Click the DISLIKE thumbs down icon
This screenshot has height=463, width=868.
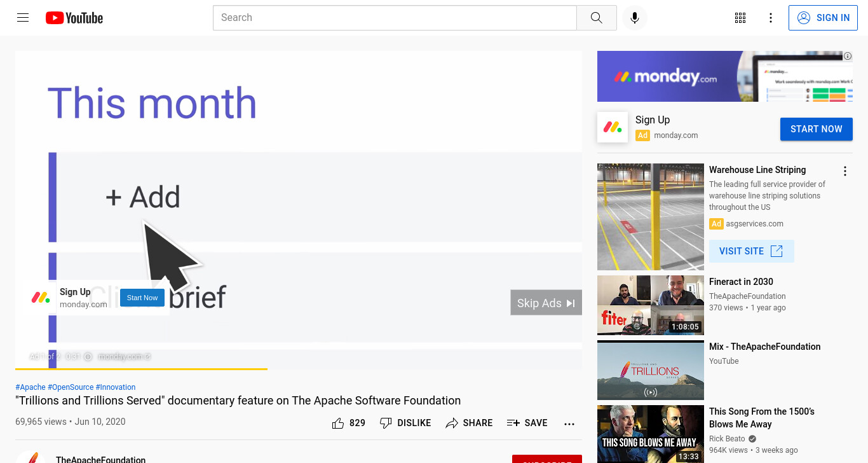(x=386, y=423)
